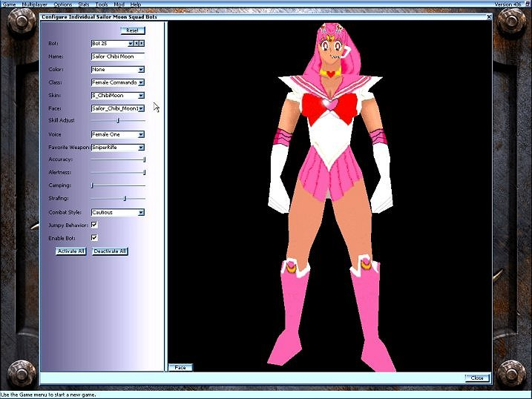The image size is (532, 399).
Task: Open the Game menu
Action: 9,4
